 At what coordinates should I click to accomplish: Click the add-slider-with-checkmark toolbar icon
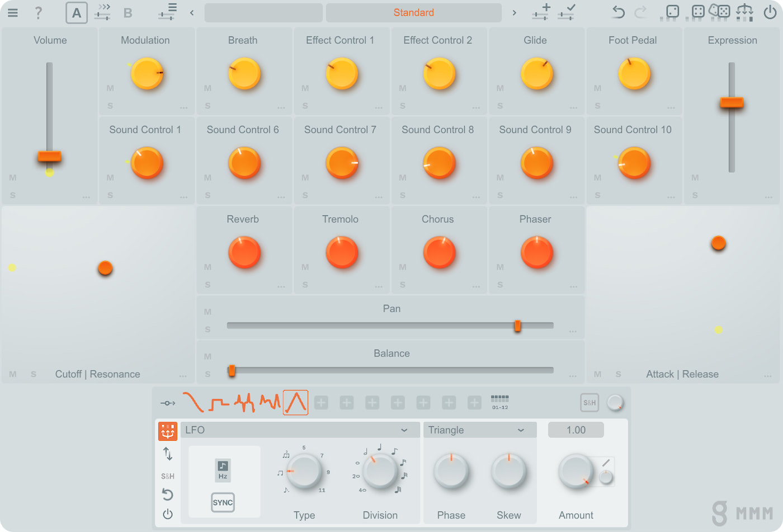point(566,12)
